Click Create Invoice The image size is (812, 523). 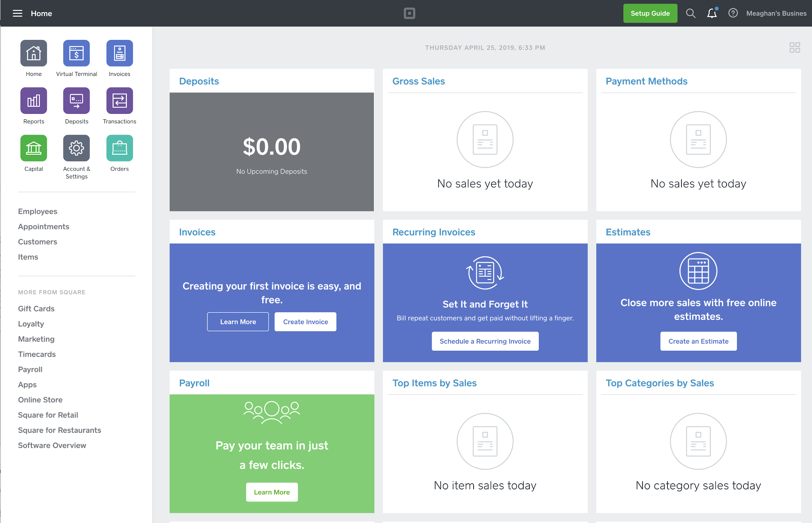pos(305,322)
